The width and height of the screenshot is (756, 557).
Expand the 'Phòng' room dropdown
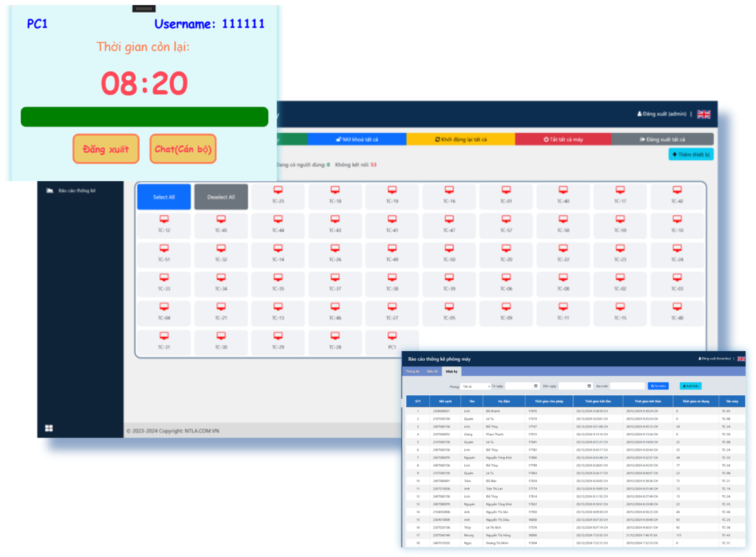pyautogui.click(x=476, y=386)
